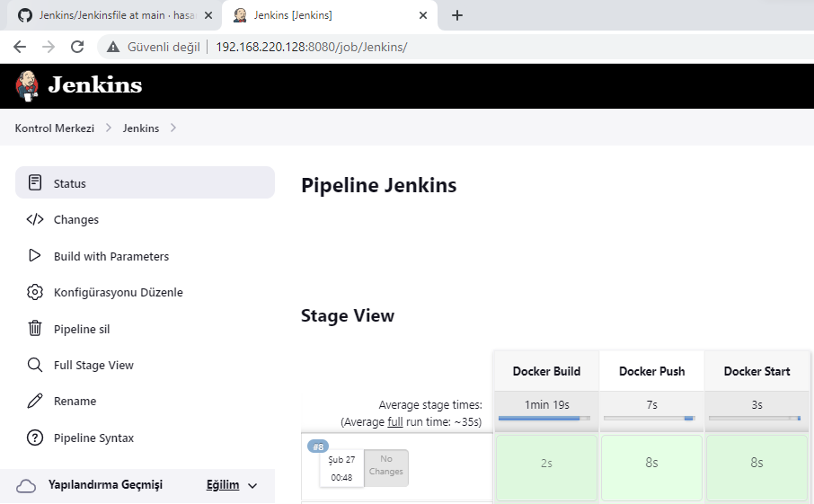Click the Docker Push stage header
Viewport: 814px width, 504px height.
[652, 371]
